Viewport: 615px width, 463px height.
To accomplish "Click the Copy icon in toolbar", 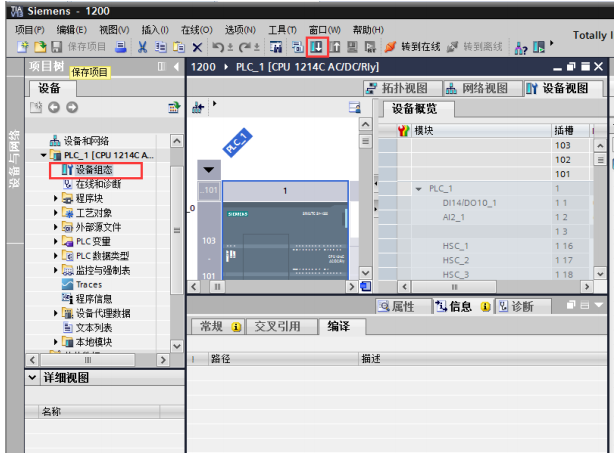I will point(160,47).
